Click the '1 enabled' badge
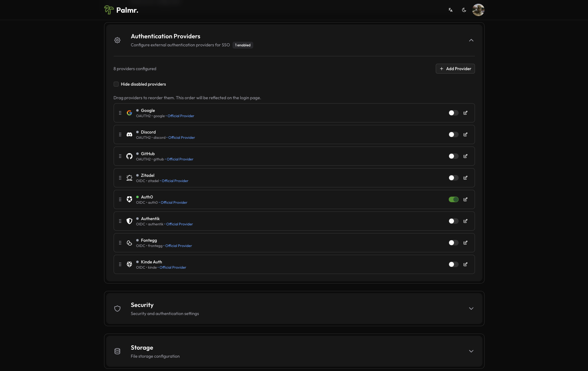 pos(243,45)
